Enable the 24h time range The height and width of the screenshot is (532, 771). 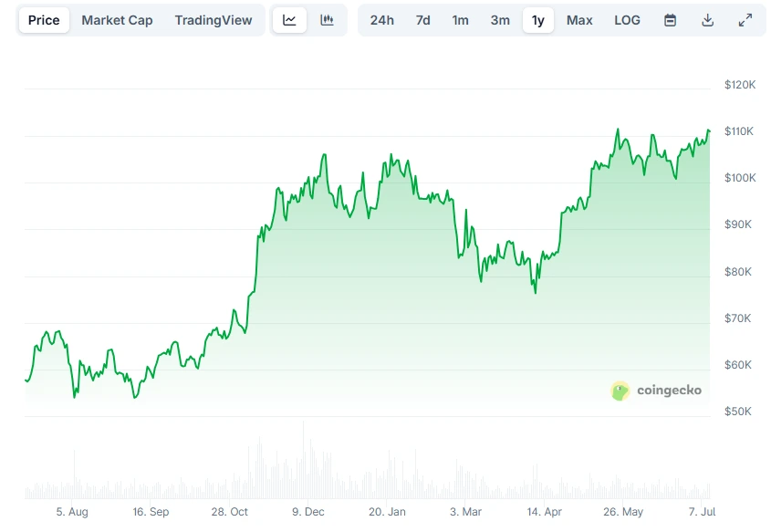[382, 19]
